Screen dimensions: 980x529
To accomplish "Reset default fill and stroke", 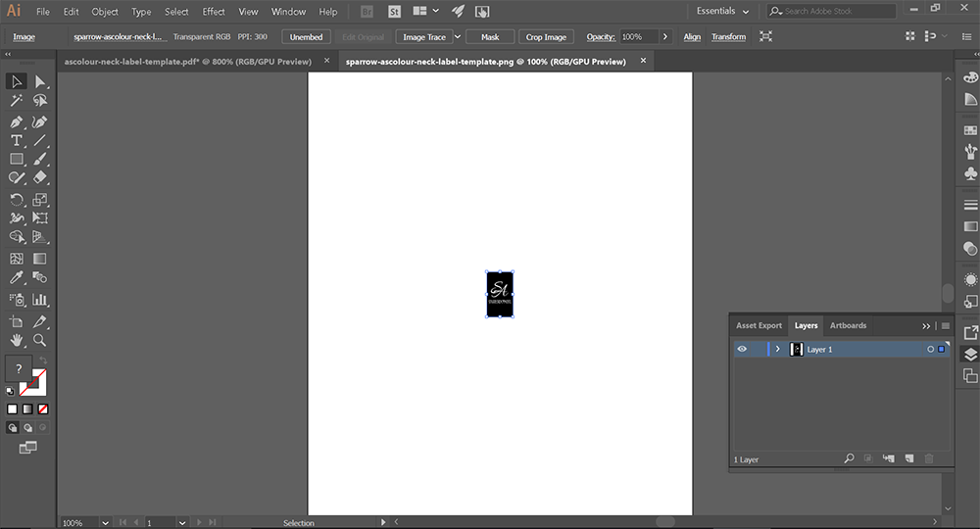I will tap(10, 392).
